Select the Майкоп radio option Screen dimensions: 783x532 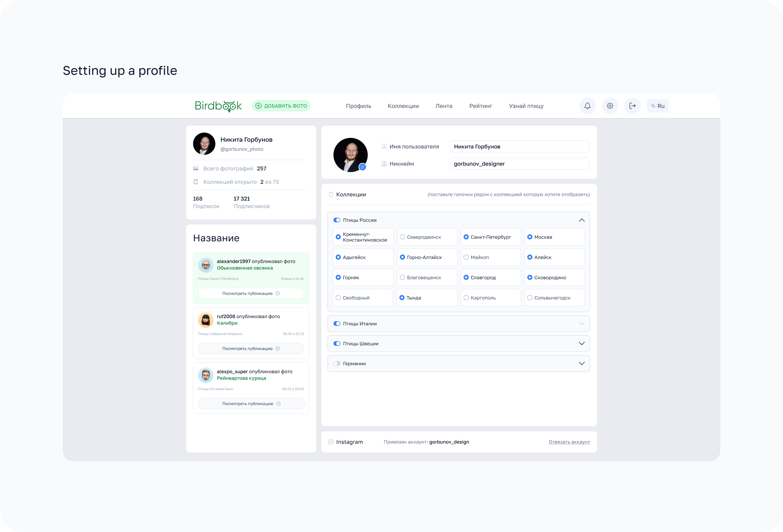coord(466,257)
